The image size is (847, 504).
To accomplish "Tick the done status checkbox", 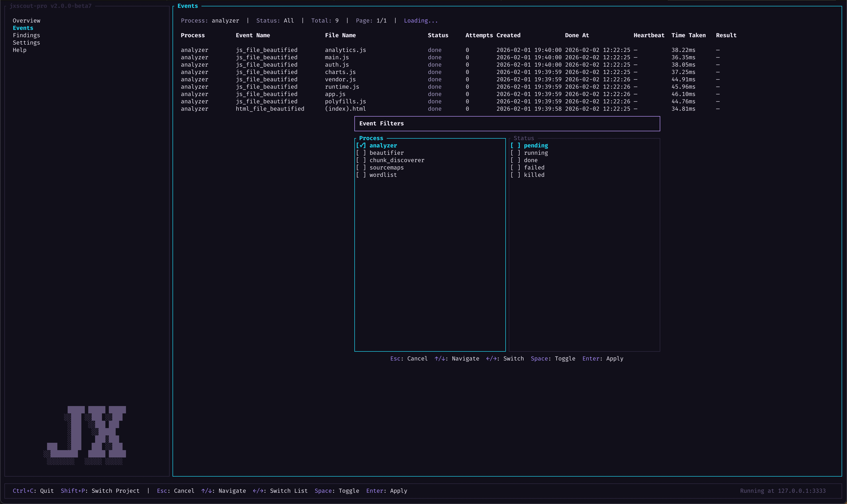I will [515, 160].
